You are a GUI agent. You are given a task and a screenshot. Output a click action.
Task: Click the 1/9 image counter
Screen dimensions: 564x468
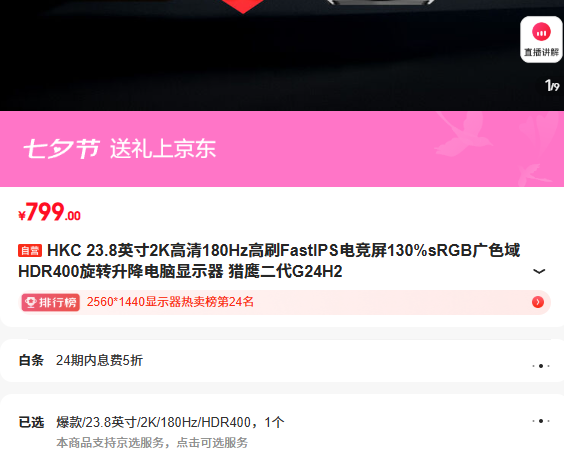coord(552,86)
